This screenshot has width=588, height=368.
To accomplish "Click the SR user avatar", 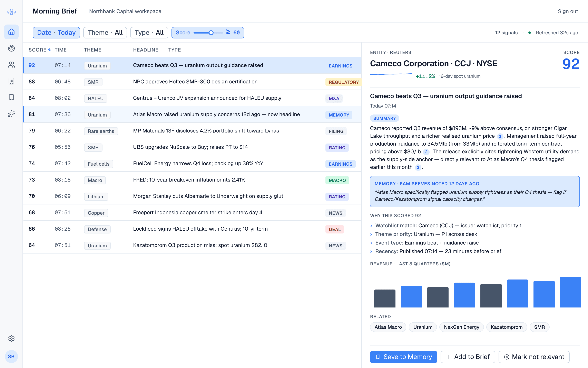I will (x=11, y=357).
